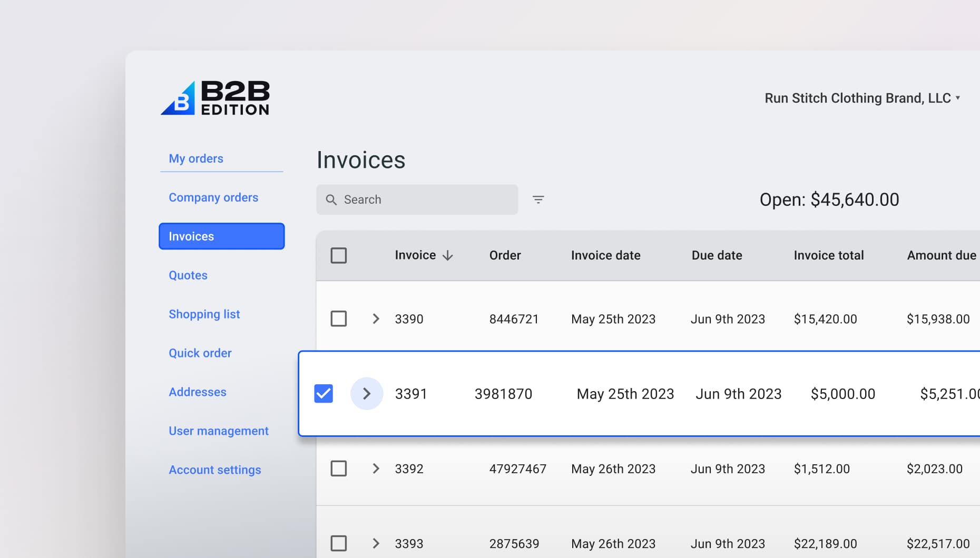
Task: Select the Invoices sidebar item
Action: click(x=221, y=236)
